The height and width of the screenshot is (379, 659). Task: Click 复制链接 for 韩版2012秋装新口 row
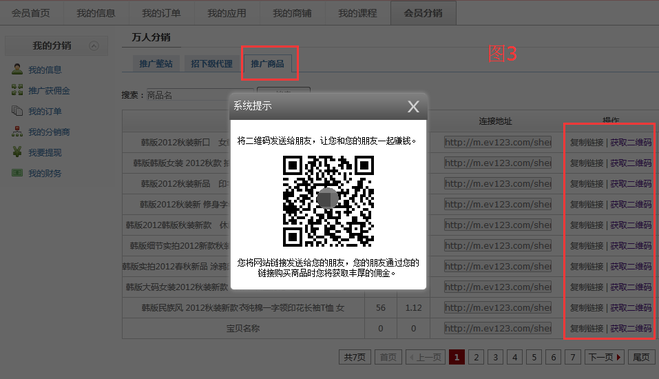(x=587, y=142)
